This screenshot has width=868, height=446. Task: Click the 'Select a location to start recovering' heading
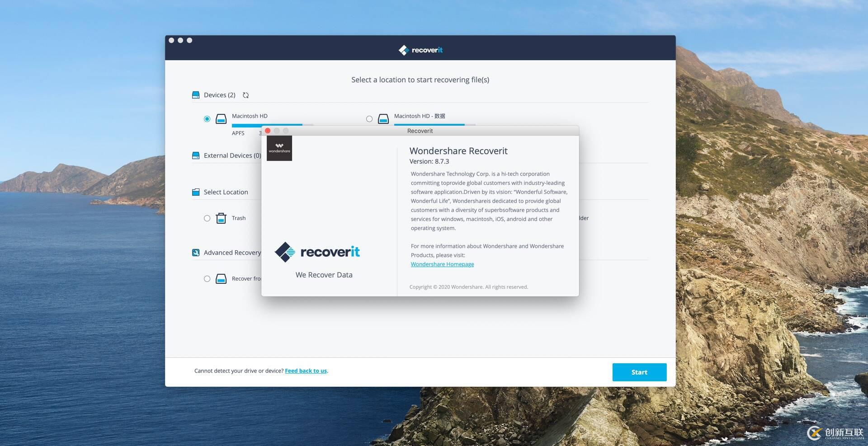pyautogui.click(x=420, y=80)
